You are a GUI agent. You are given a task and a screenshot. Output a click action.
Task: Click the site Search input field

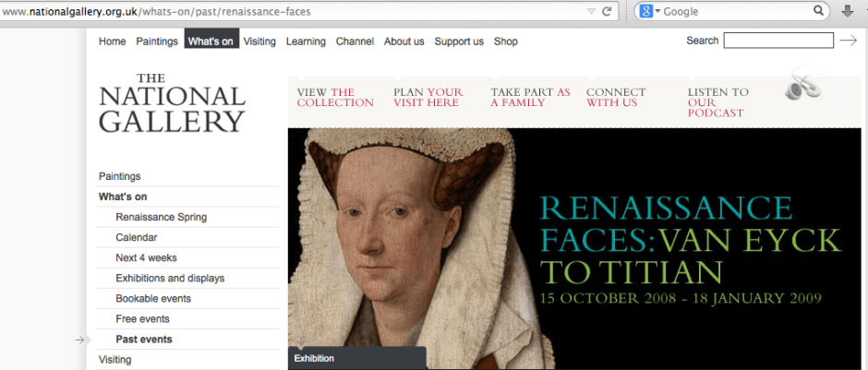tap(778, 41)
